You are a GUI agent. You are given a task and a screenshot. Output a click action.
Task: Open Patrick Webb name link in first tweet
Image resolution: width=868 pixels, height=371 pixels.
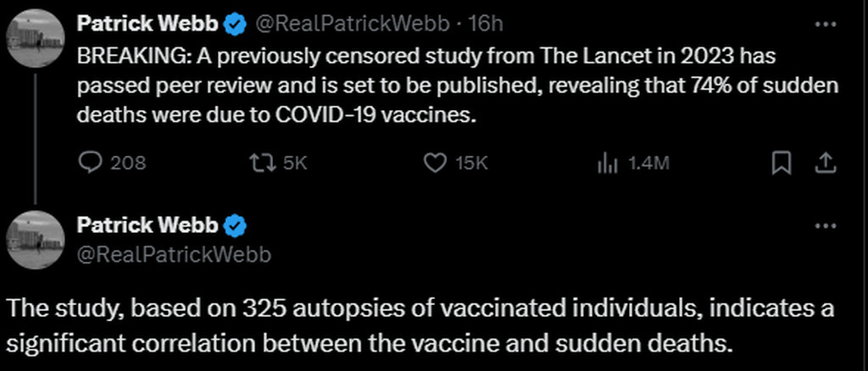148,25
